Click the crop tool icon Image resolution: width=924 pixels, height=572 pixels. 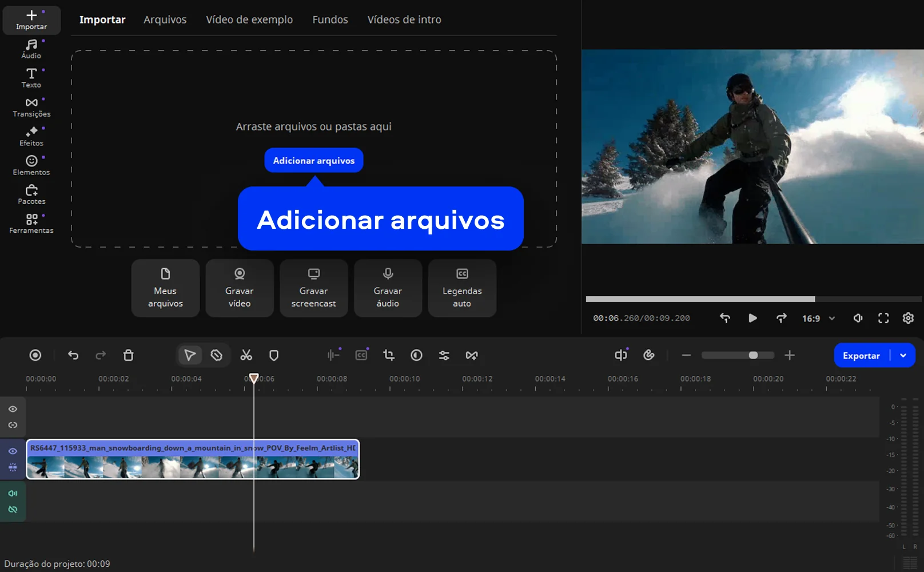[x=389, y=355]
